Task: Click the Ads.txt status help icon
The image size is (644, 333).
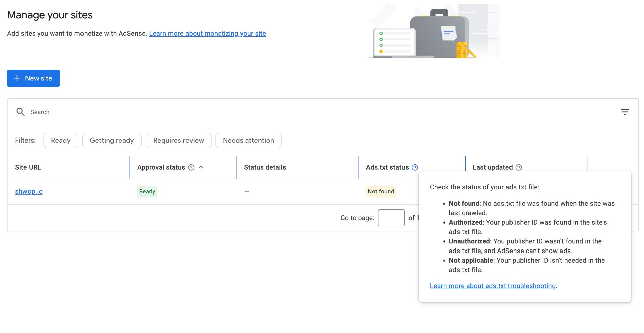Action: pyautogui.click(x=415, y=167)
